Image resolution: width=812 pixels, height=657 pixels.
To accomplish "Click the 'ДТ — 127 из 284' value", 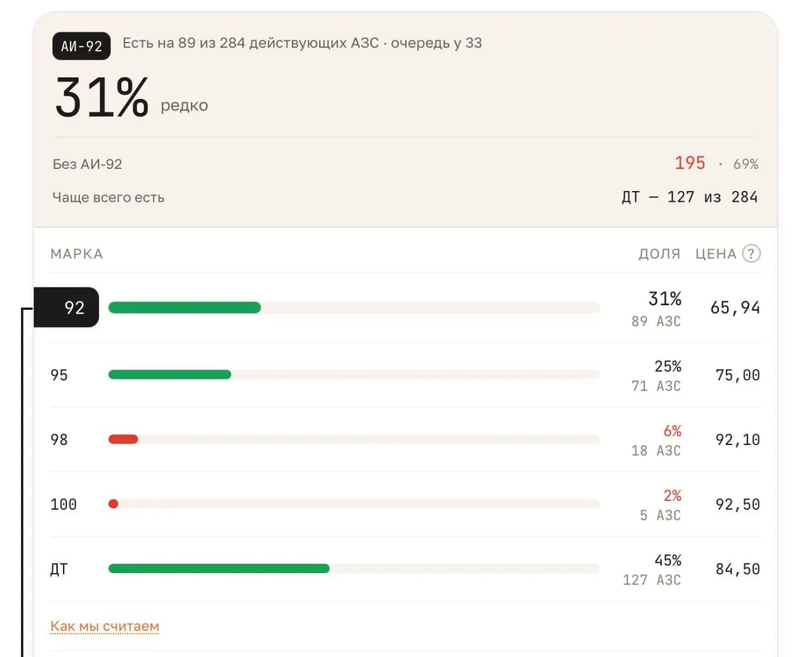I will [x=690, y=197].
